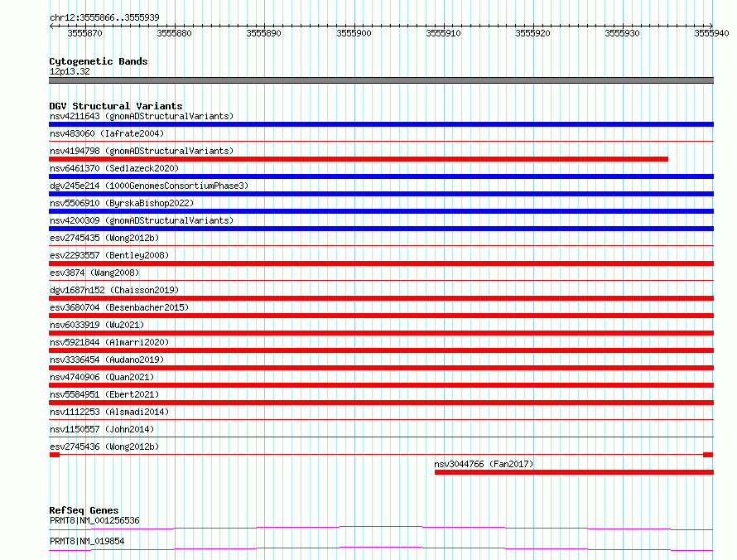Click ruler position 3555890
This screenshot has height=560, width=737.
coord(263,33)
